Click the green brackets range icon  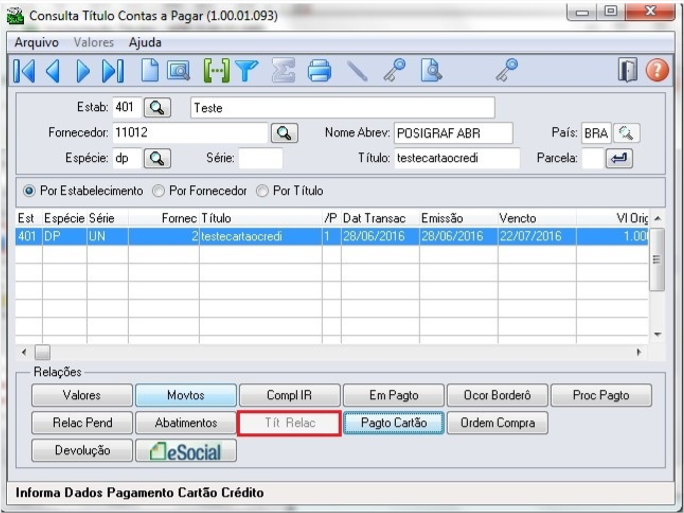pos(216,71)
